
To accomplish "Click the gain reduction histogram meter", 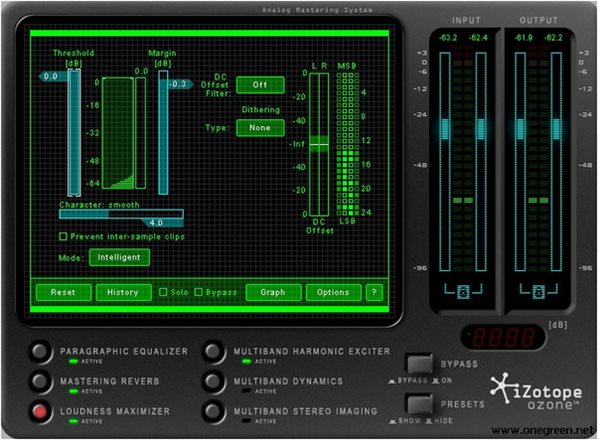I will coord(118,133).
